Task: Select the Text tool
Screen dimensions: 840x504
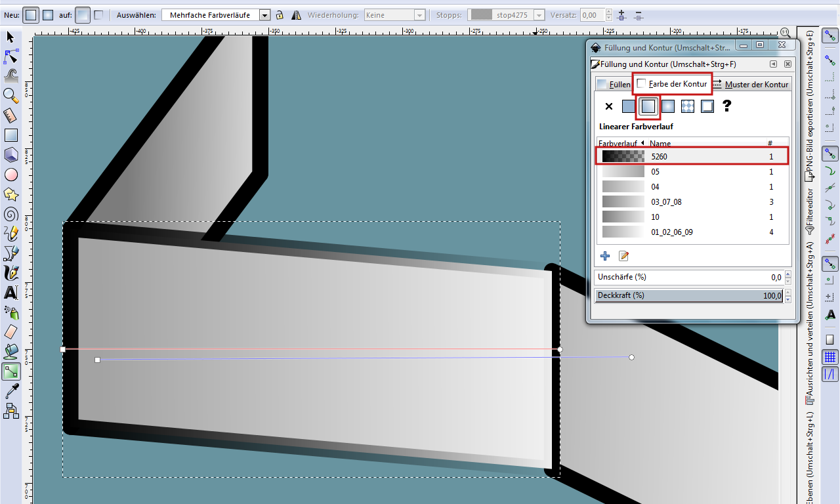Action: pyautogui.click(x=10, y=293)
